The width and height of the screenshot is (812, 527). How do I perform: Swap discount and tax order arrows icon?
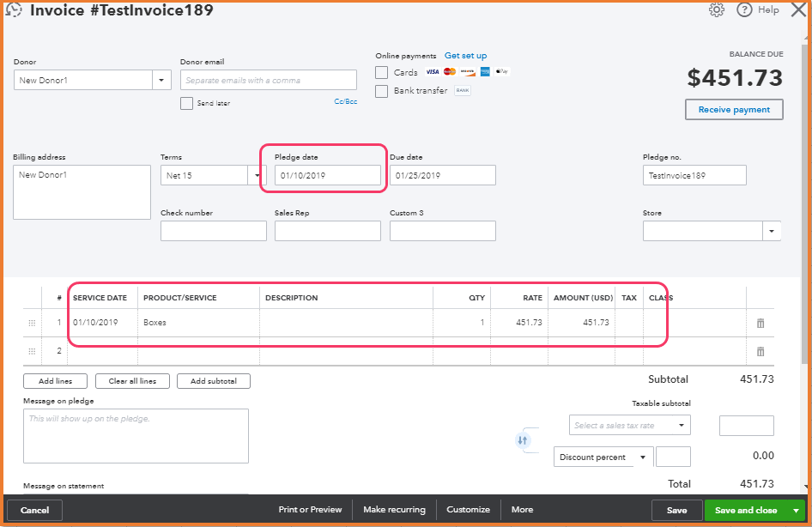(523, 440)
